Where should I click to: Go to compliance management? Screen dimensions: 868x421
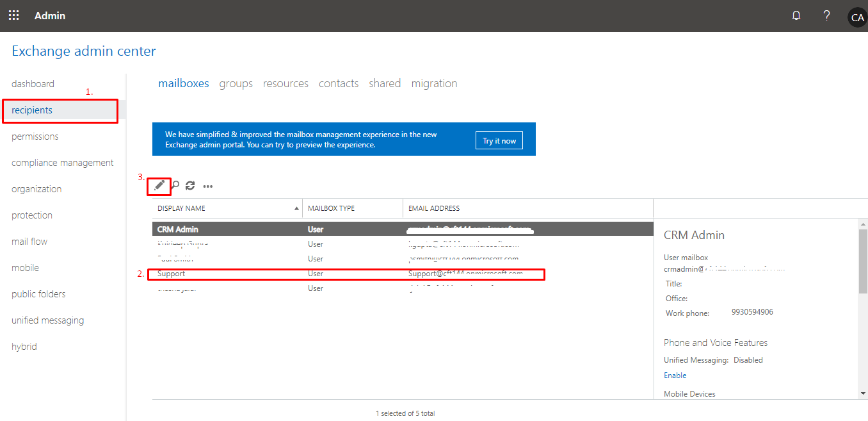63,163
